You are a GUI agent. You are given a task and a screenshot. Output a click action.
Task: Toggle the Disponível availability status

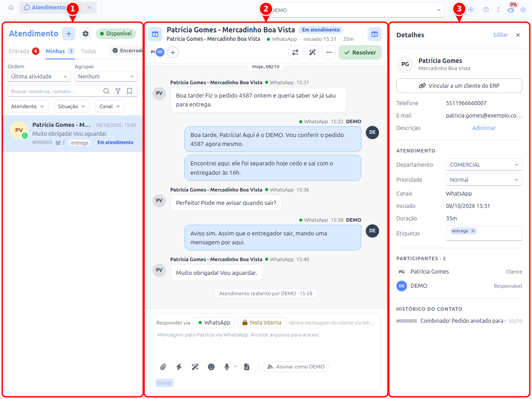pyautogui.click(x=116, y=34)
